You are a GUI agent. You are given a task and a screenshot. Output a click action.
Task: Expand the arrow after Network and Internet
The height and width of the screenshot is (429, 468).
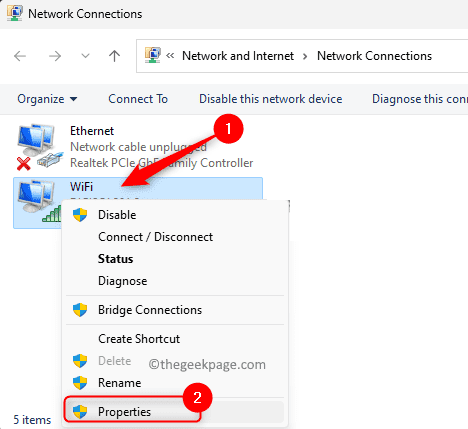(305, 56)
